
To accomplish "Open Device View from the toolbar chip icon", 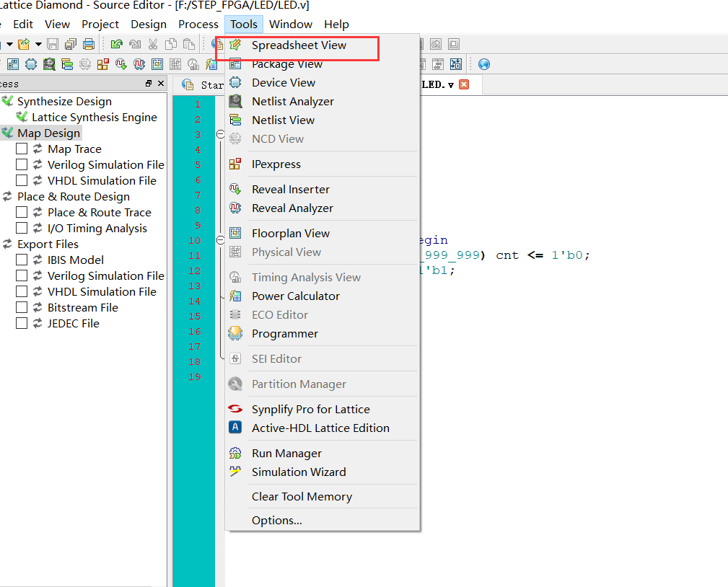I will point(31,64).
